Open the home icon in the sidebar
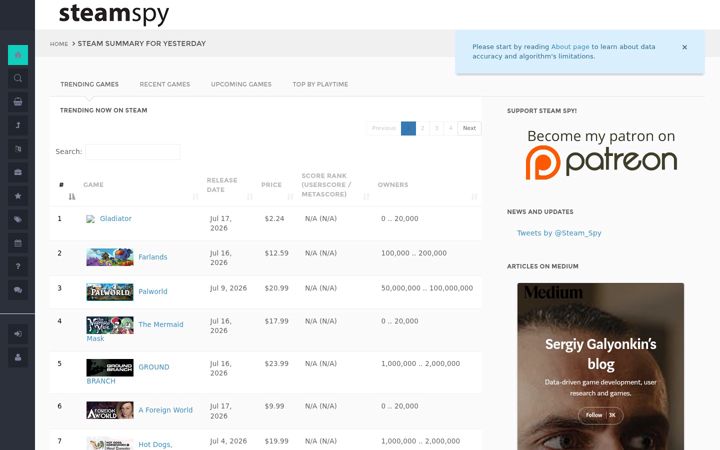Screen dimensions: 720x450 click(x=18, y=55)
